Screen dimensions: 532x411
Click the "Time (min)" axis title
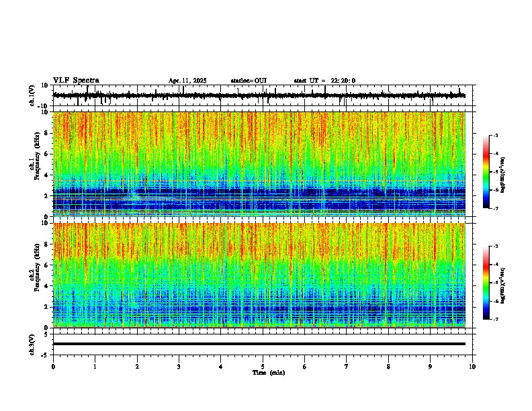click(269, 373)
